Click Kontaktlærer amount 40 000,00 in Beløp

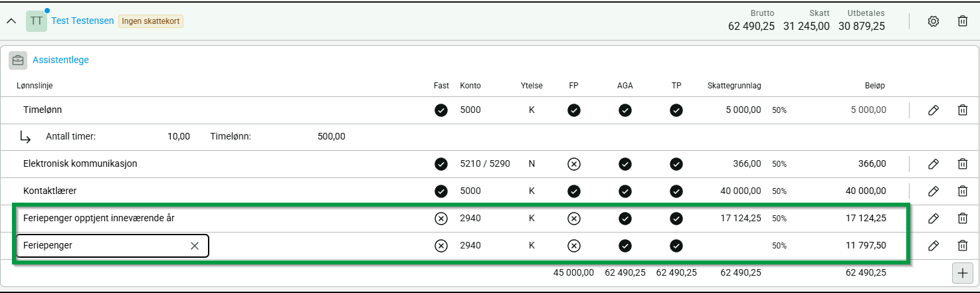tap(864, 191)
